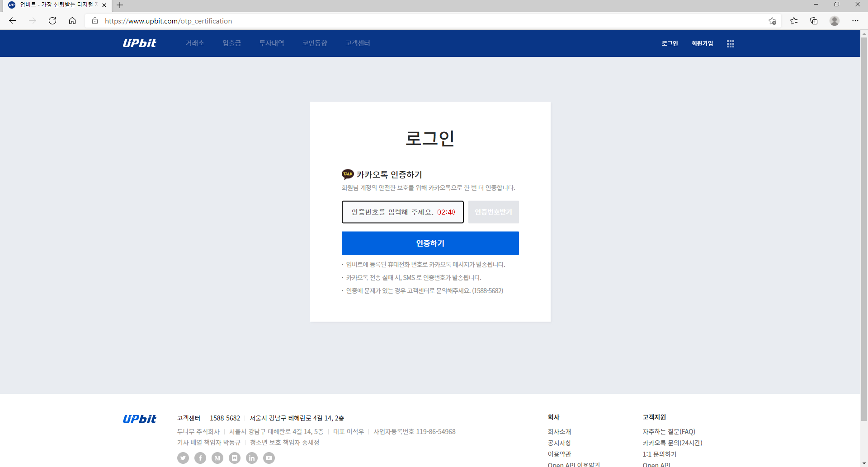
Task: Open 이용약관 footer link
Action: (559, 454)
